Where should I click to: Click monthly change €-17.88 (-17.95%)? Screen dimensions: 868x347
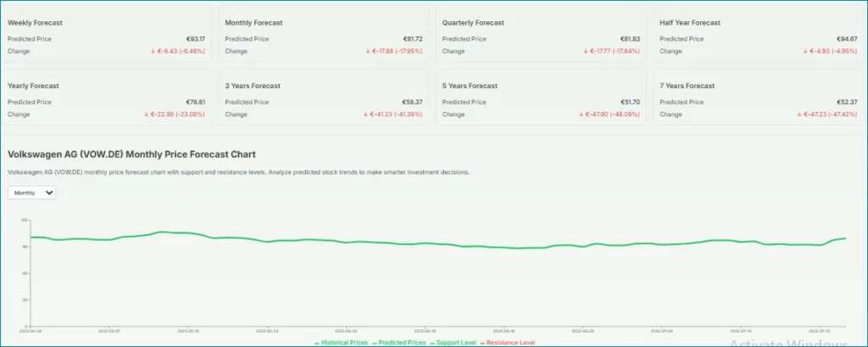click(393, 51)
